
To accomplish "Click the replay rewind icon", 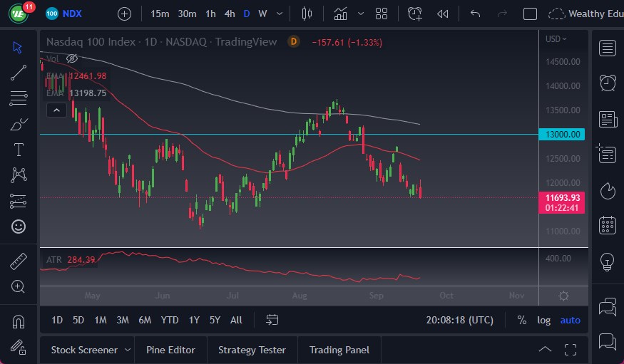I will [x=443, y=14].
